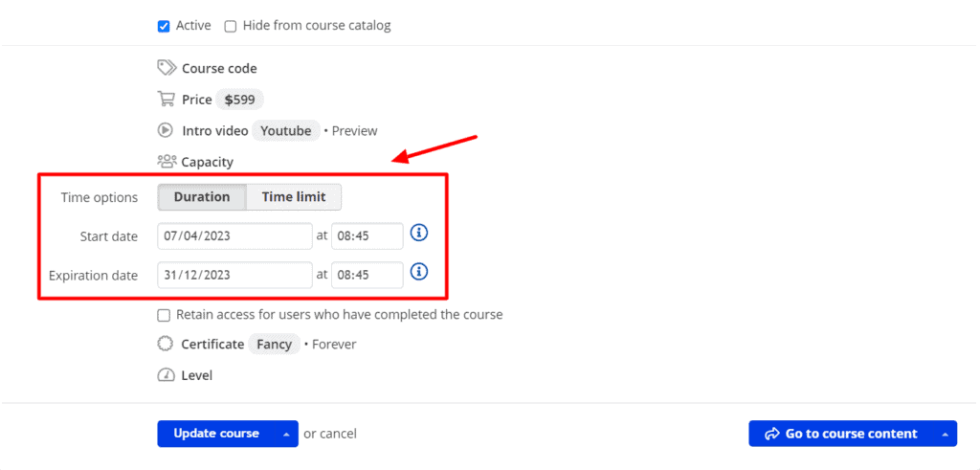This screenshot has height=470, width=980.
Task: Open info icon beside Expiration date time
Action: pos(418,273)
